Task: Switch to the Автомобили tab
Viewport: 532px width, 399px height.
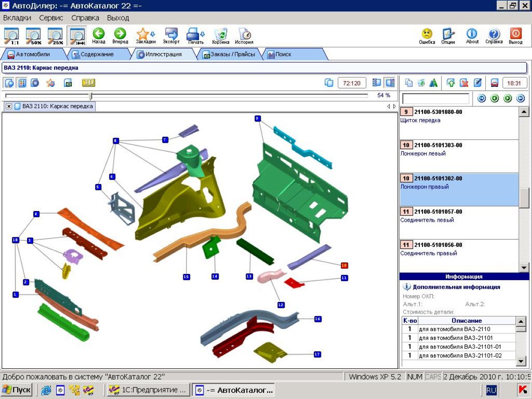Action: [33, 55]
